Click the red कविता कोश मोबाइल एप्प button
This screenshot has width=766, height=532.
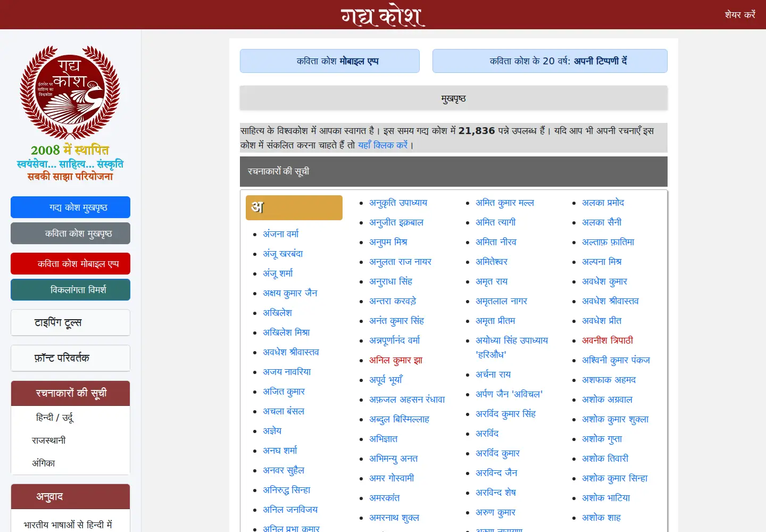click(70, 263)
